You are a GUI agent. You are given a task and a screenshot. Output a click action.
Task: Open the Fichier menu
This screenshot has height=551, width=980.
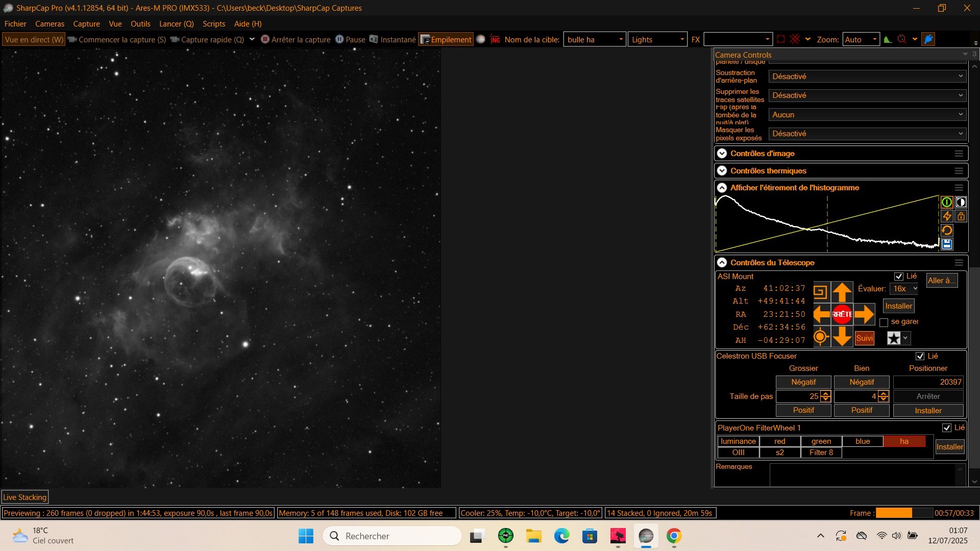(x=15, y=24)
